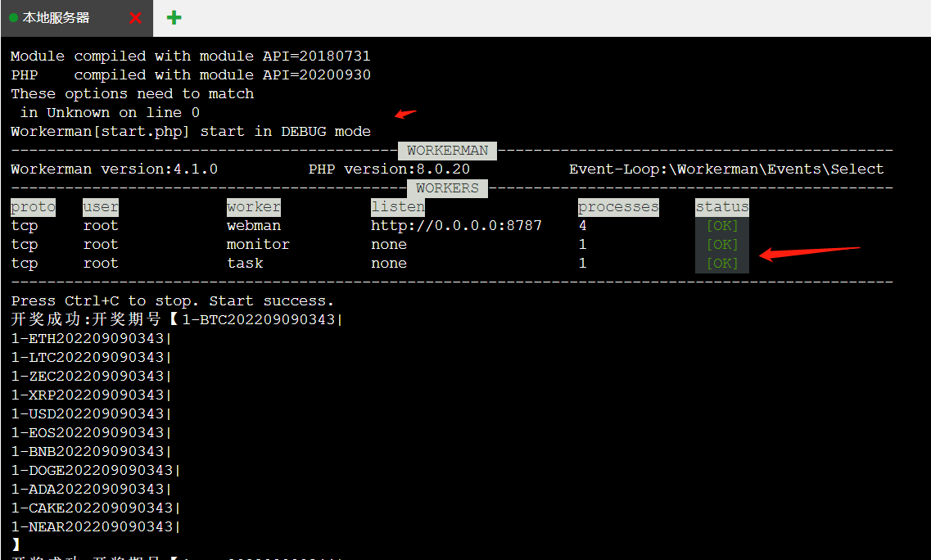Click the WORKERS section header label

447,188
